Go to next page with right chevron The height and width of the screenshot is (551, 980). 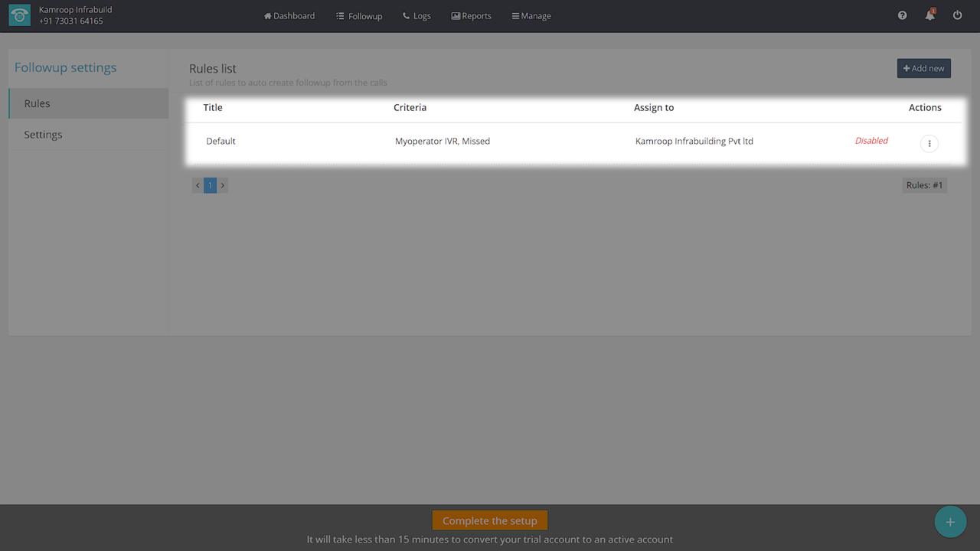(223, 185)
